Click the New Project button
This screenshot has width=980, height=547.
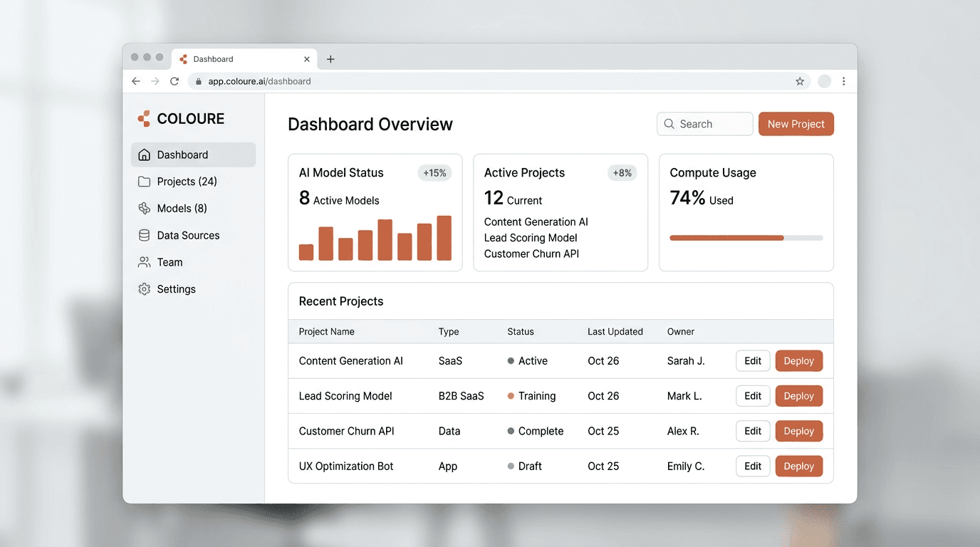point(796,124)
